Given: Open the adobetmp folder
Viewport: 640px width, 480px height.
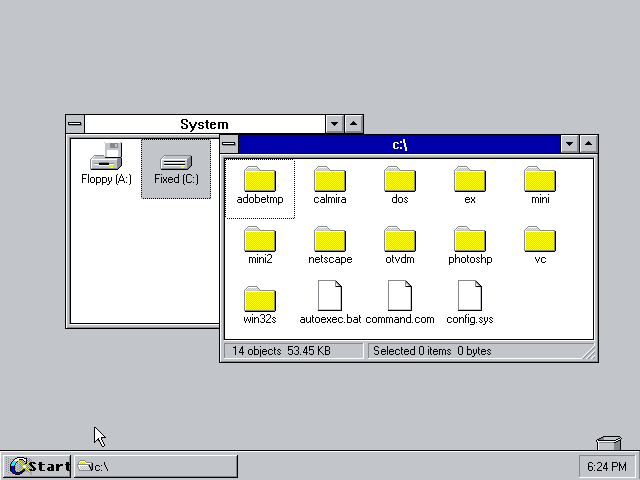Looking at the screenshot, I should click(x=260, y=180).
